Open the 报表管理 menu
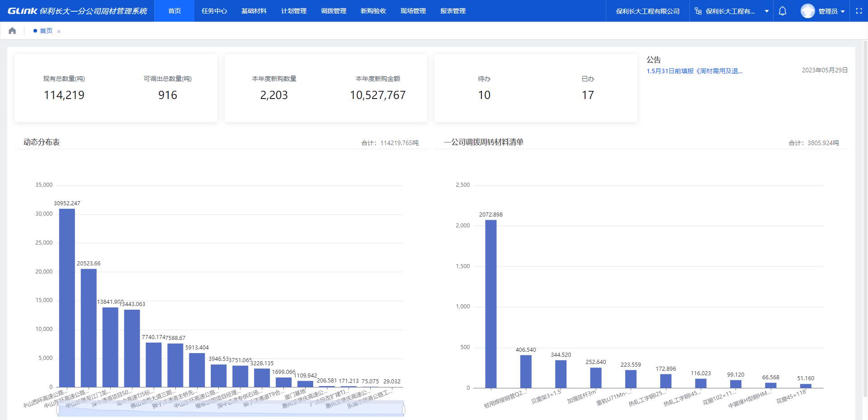Viewport: 868px width, 420px height. tap(453, 11)
